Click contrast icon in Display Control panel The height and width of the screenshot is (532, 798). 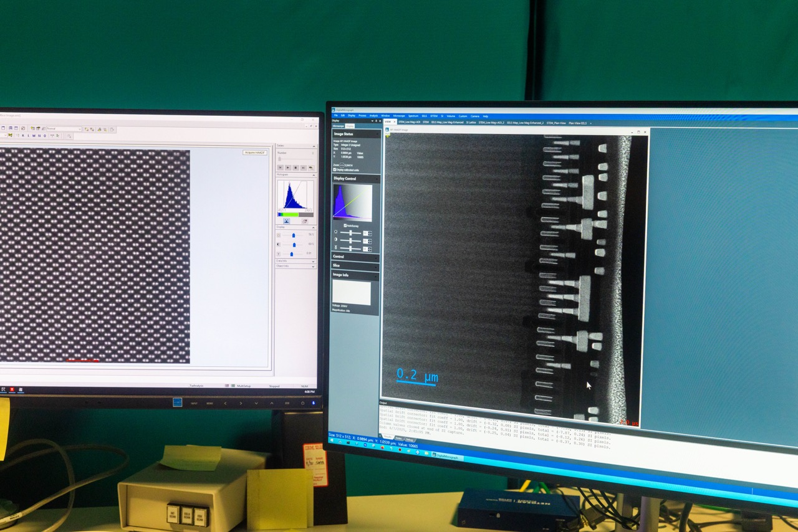click(336, 240)
